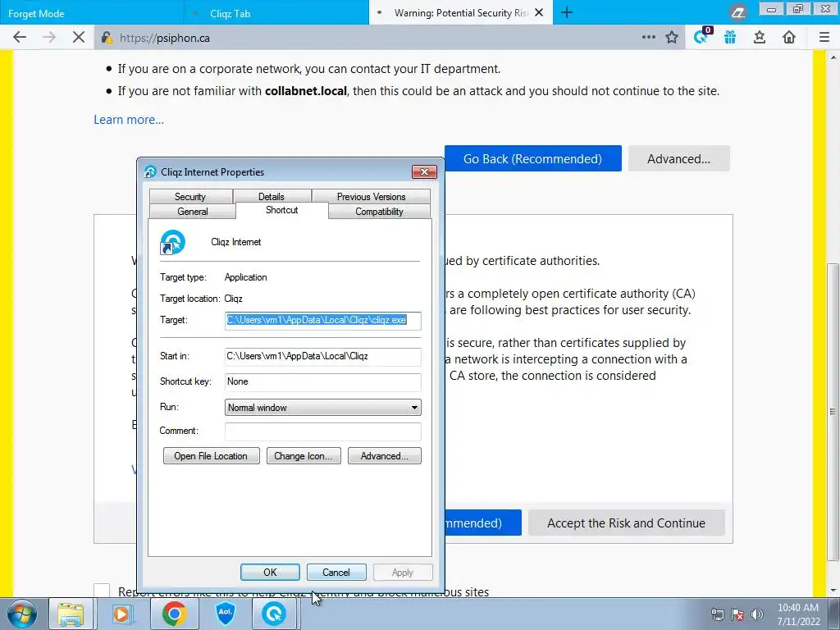
Task: Click the Open File Location button
Action: 211,456
